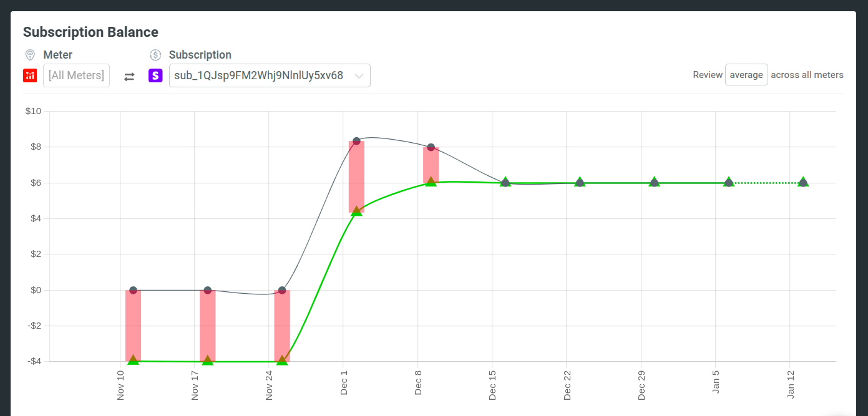
Task: Click the Subscription Balance heading
Action: tap(91, 32)
